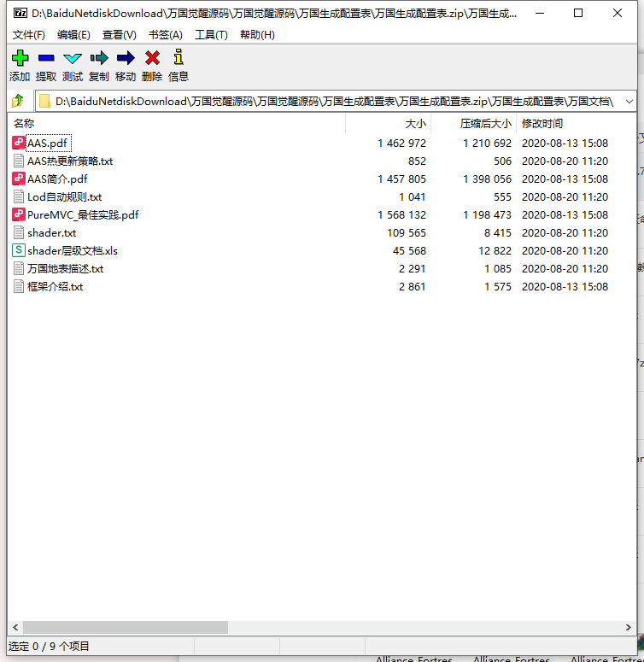Click the green Add (添加) toolbar icon
This screenshot has height=662, width=644.
tap(20, 58)
